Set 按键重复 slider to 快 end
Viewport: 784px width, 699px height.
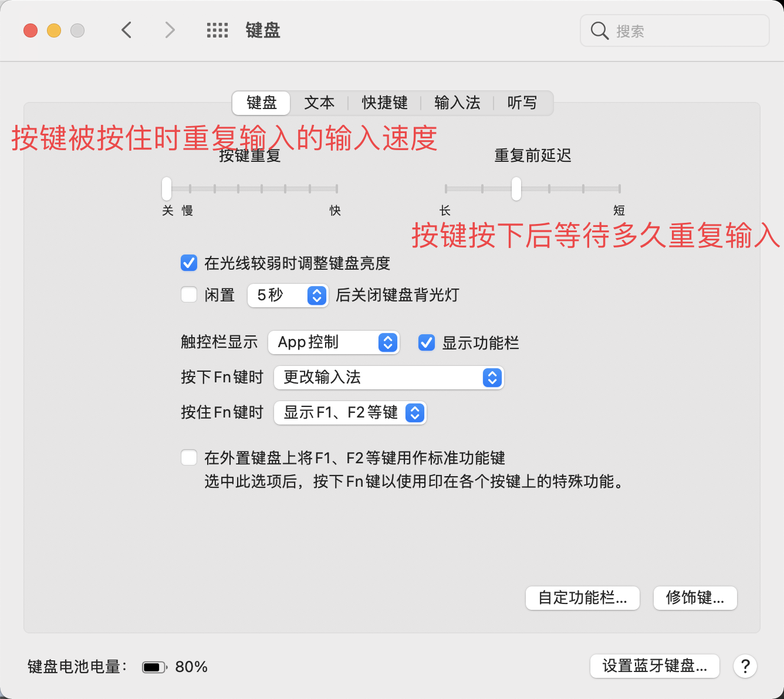pos(336,189)
